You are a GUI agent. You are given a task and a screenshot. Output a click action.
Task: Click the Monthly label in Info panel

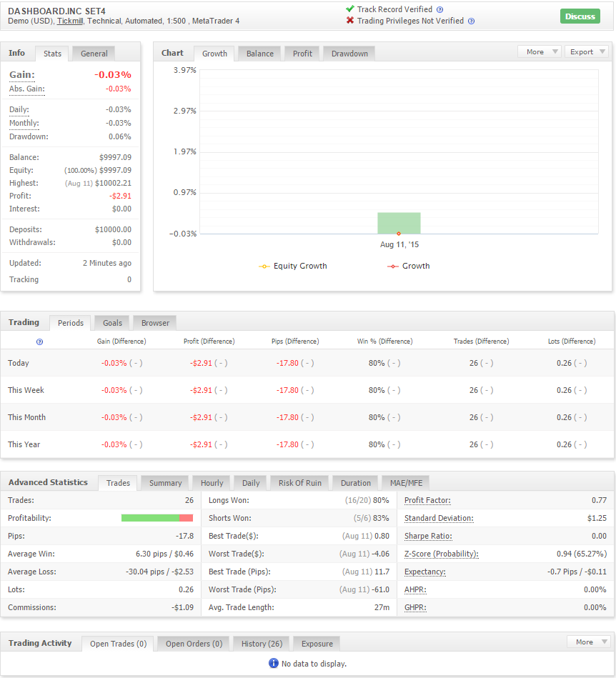point(24,123)
